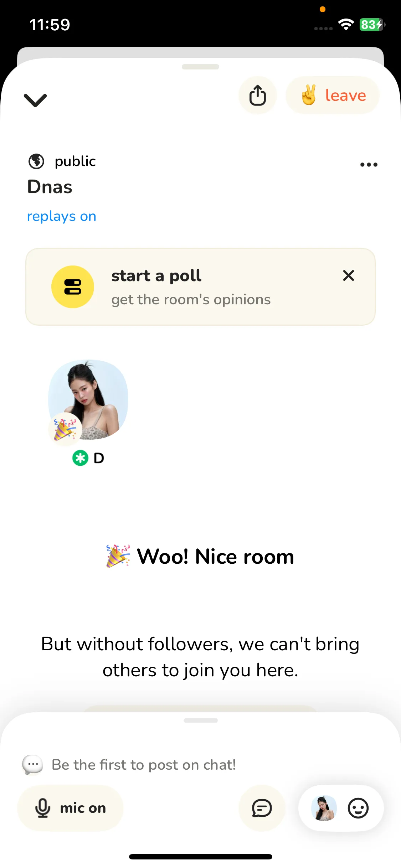Image resolution: width=401 pixels, height=868 pixels.
Task: Tap the green moderator badge next to D
Action: point(80,458)
